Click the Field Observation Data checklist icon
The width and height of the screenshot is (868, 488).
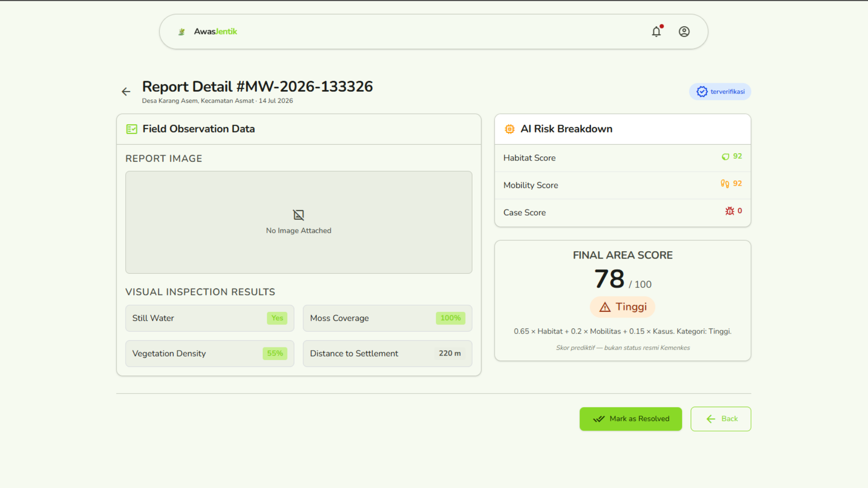click(132, 129)
